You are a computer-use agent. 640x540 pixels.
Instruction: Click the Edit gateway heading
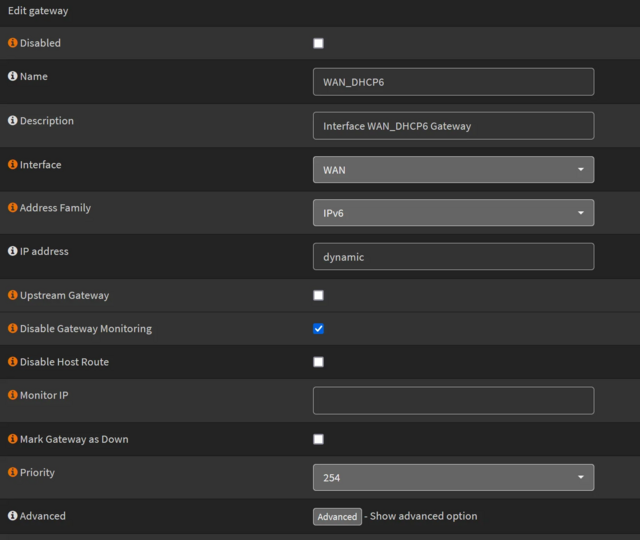38,11
